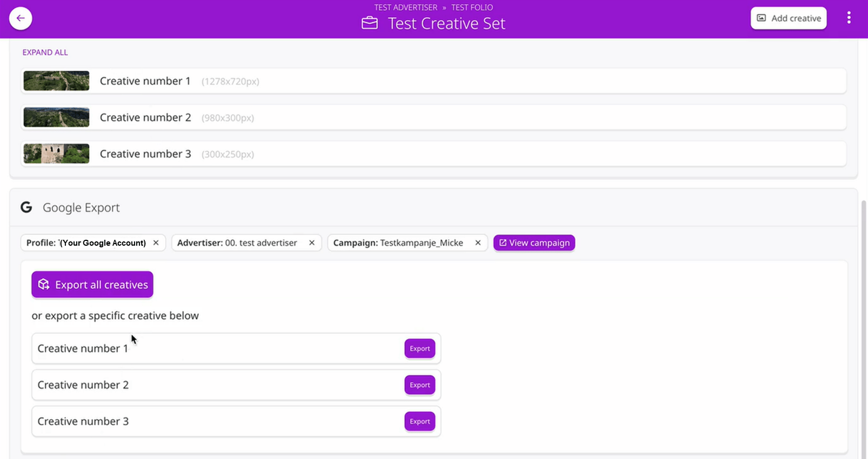Expand all creatives with EXPAND ALL
Screen dimensions: 868x459
point(45,52)
